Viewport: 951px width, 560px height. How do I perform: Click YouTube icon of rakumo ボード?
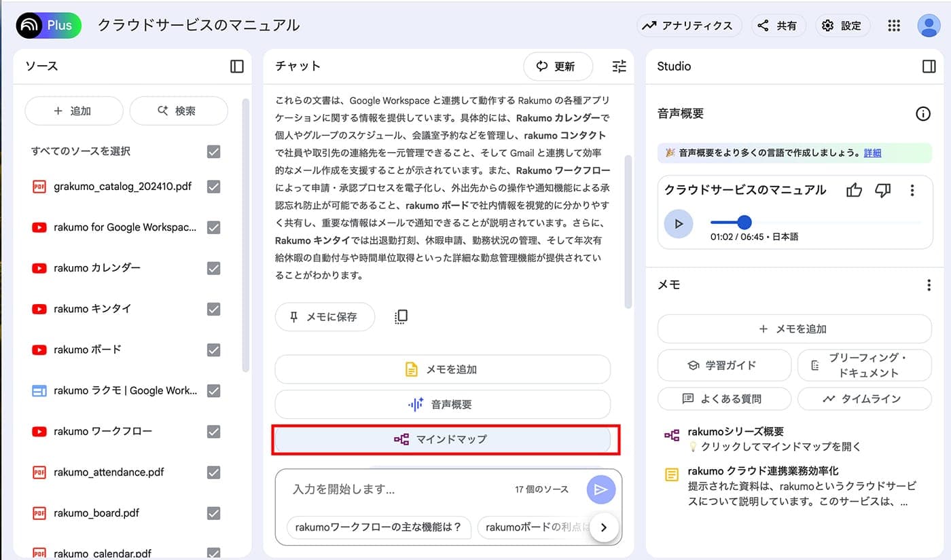coord(39,350)
